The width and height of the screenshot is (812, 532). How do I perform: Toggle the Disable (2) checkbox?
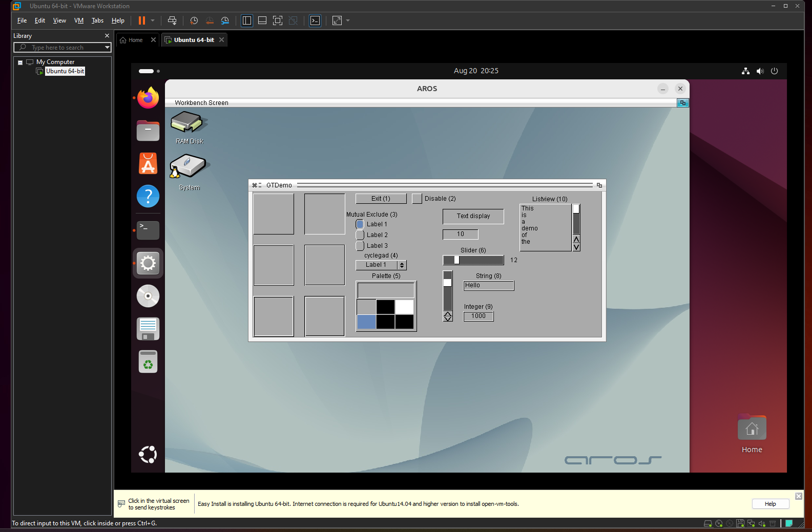coord(417,199)
